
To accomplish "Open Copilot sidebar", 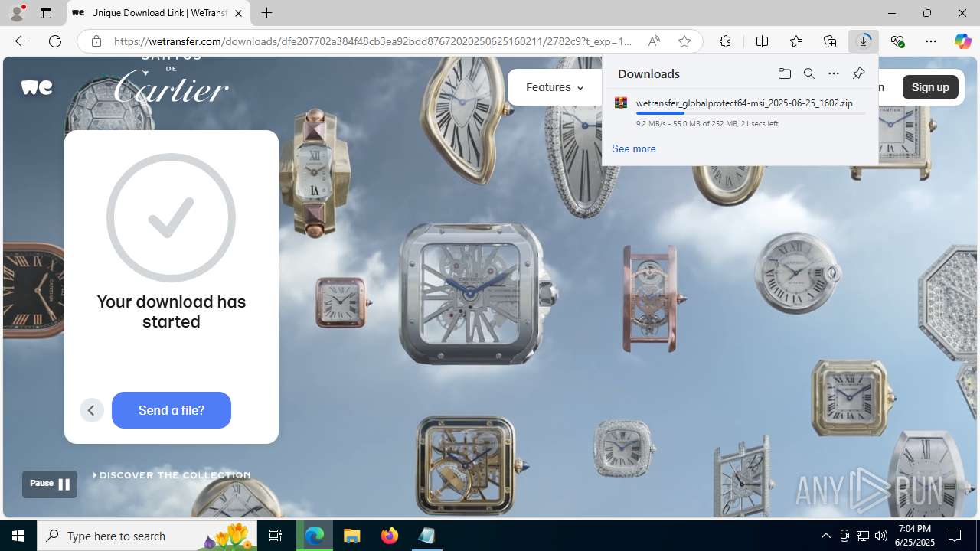I will click(x=962, y=41).
